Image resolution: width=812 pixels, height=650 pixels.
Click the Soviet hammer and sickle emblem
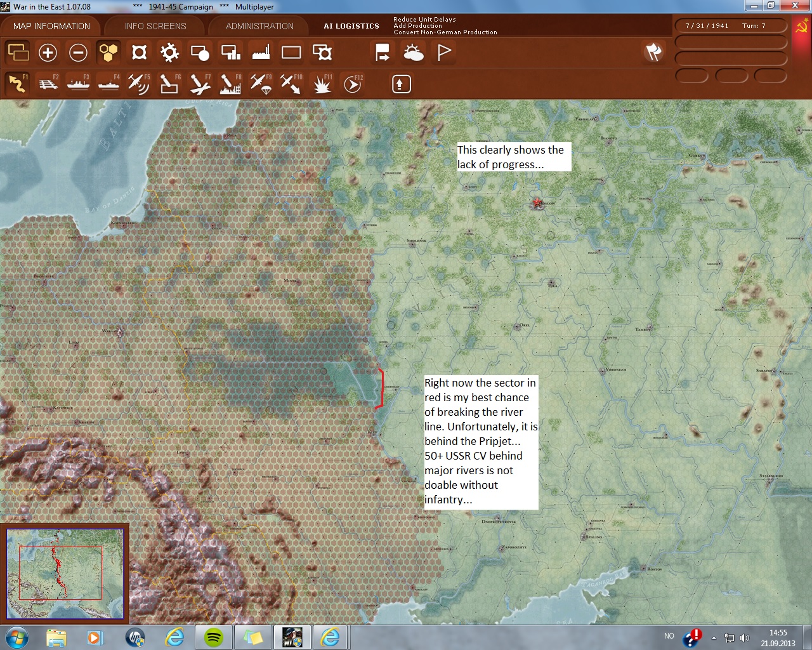[x=801, y=27]
